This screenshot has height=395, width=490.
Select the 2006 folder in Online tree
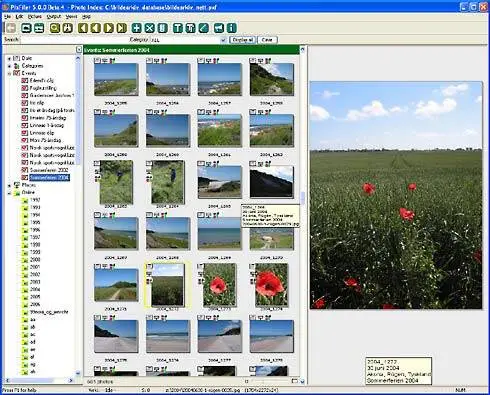point(35,305)
